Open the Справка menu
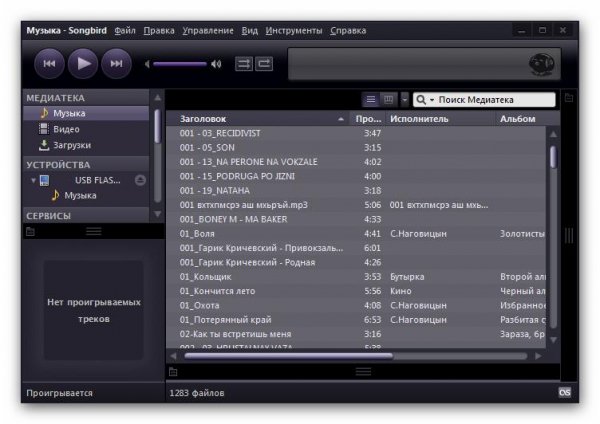 (x=348, y=31)
